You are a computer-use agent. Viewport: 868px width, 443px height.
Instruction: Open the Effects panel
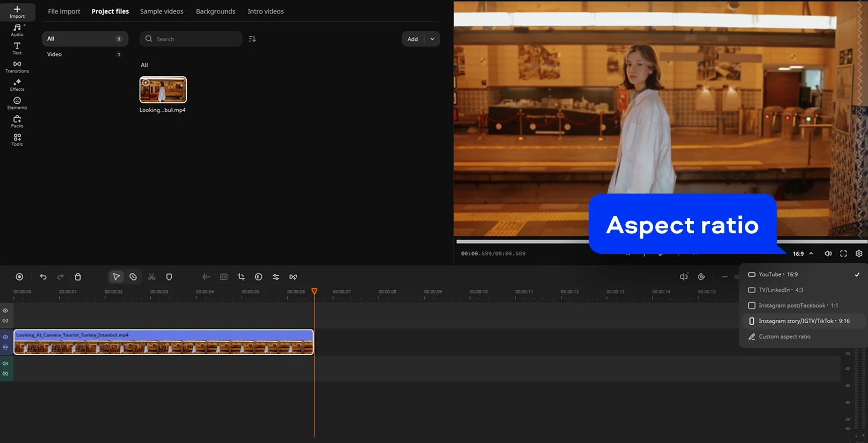point(17,85)
